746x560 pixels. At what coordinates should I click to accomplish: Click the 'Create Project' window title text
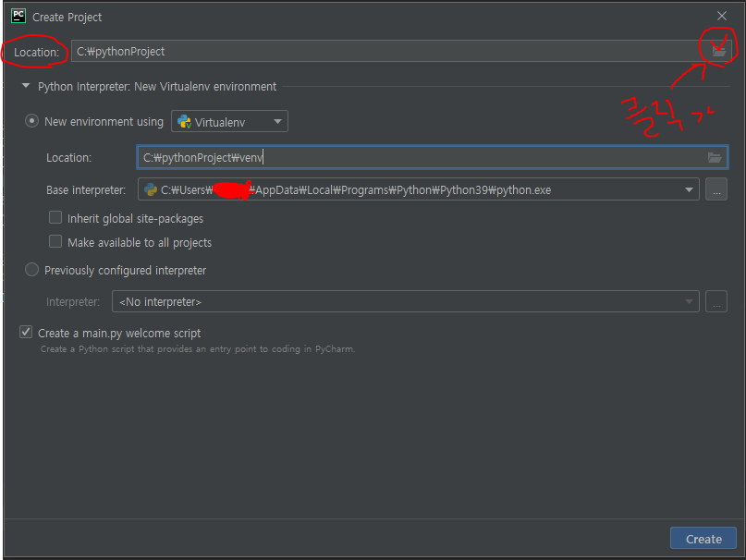(67, 18)
